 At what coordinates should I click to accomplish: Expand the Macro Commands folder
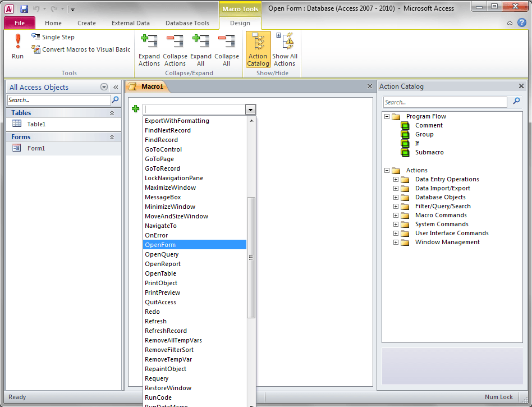pyautogui.click(x=396, y=215)
